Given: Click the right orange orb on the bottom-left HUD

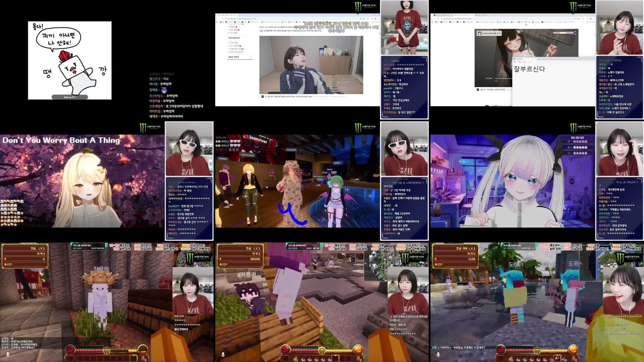Looking at the screenshot, I should 143,350.
